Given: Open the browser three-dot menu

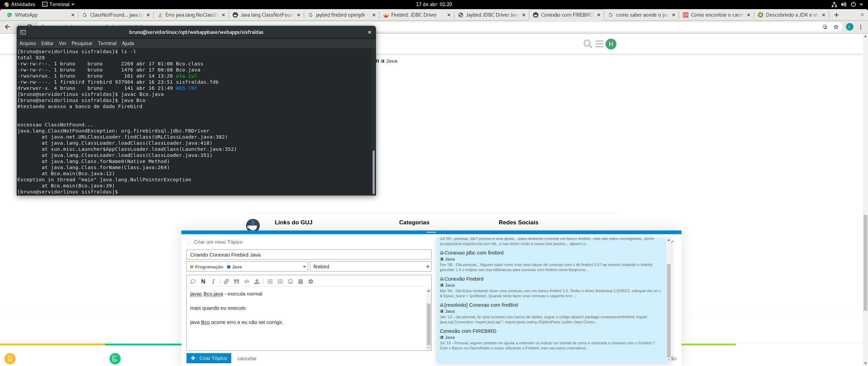Looking at the screenshot, I should point(861,27).
